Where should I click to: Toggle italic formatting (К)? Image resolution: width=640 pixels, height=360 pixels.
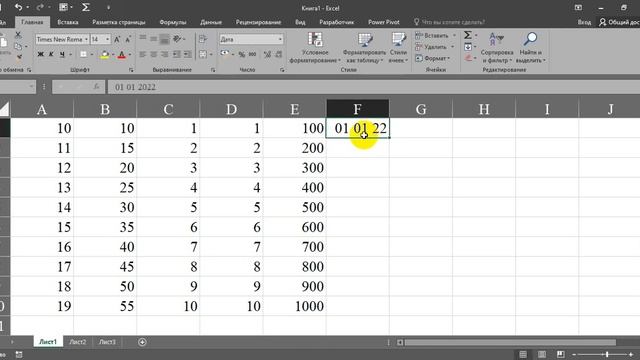[x=51, y=54]
